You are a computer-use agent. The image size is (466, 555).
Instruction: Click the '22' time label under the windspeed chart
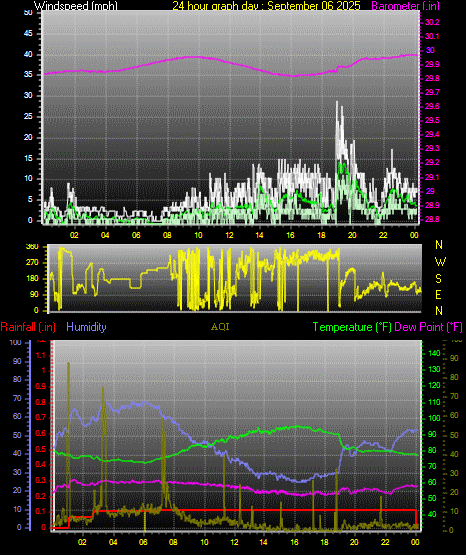point(383,235)
